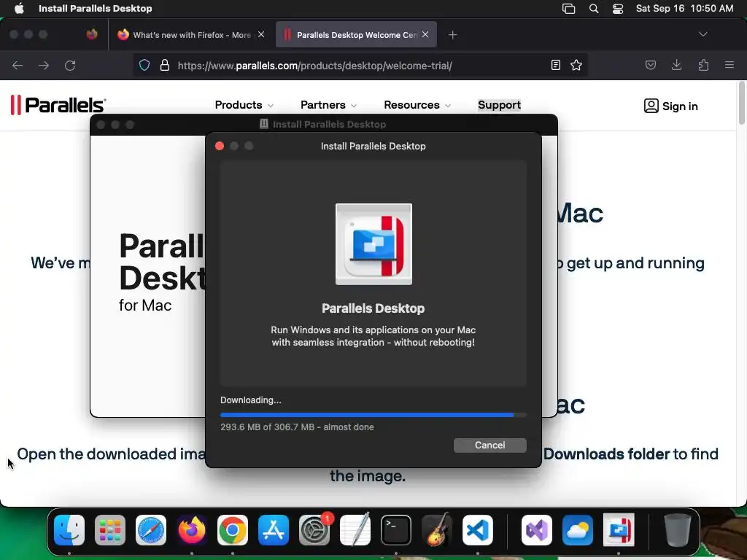
Task: Open the weather cloud app in Dock
Action: click(x=578, y=530)
